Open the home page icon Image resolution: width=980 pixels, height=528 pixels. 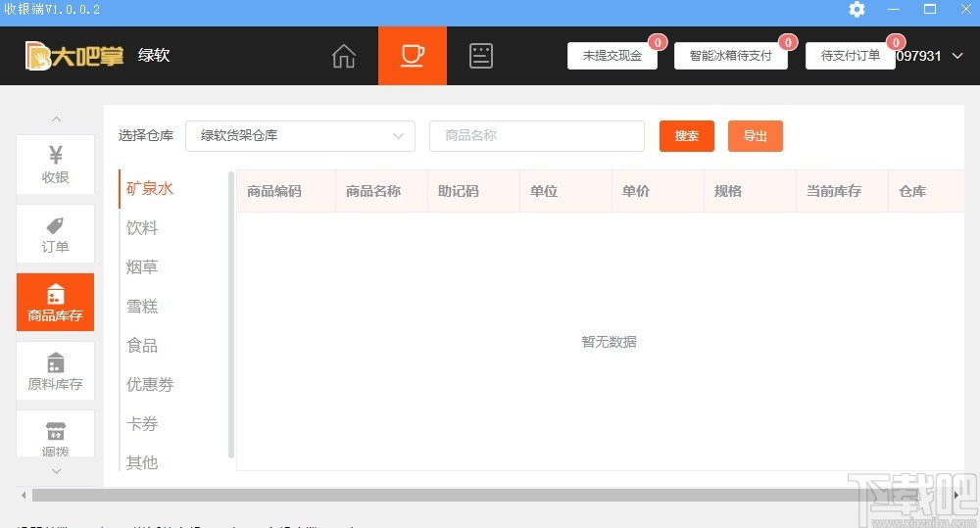[x=343, y=56]
